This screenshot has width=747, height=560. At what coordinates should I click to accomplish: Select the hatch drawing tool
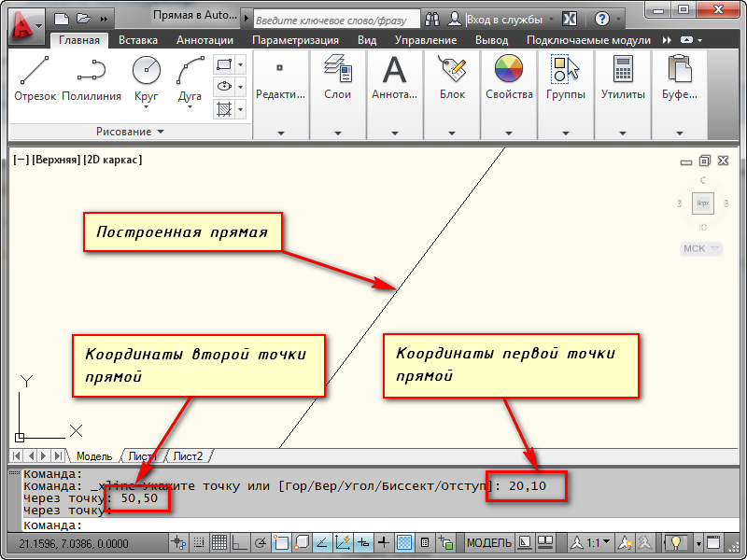tap(224, 109)
